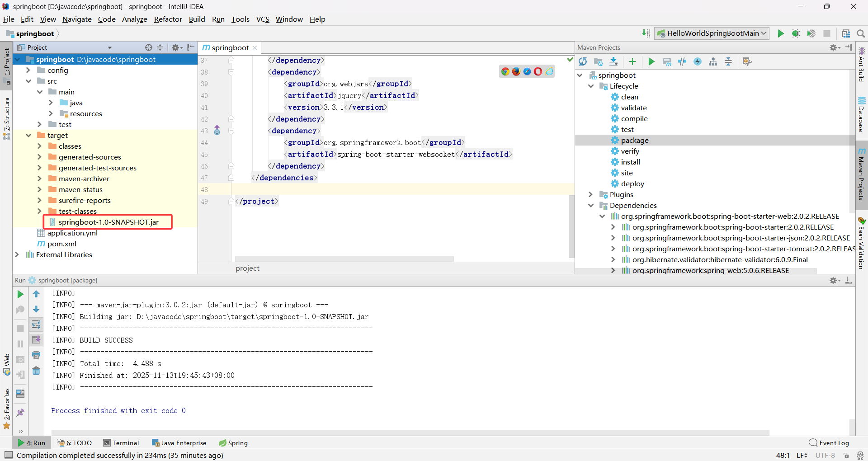Viewport: 868px width, 461px height.
Task: Toggle Skip Tests Mode lightning icon
Action: 698,61
